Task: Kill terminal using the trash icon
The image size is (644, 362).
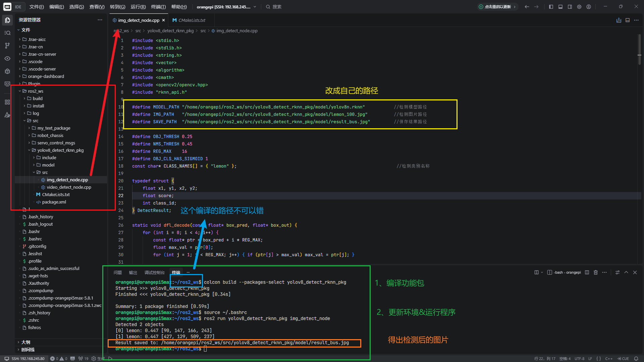Action: (596, 272)
